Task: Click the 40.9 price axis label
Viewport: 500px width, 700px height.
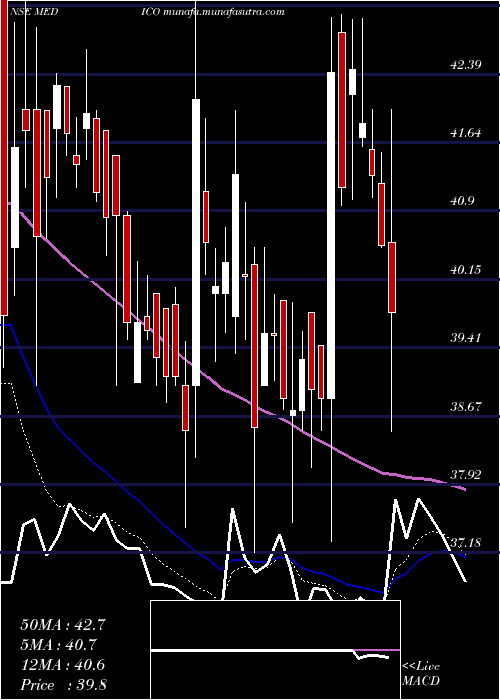Action: pos(462,201)
